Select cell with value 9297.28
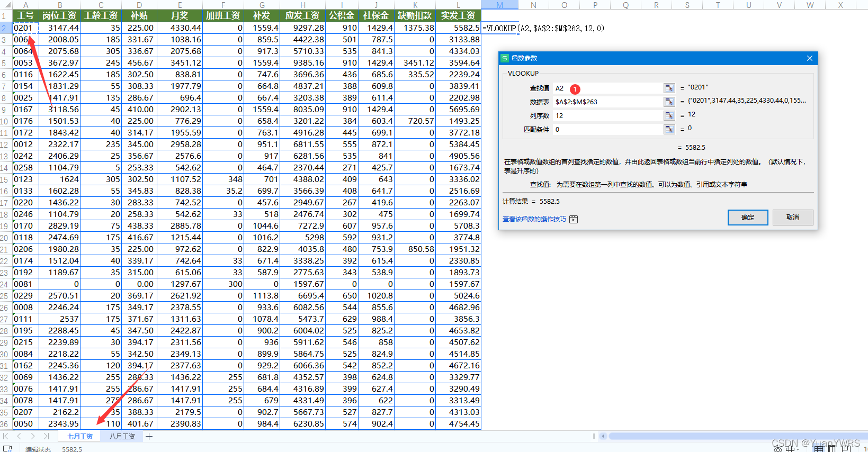This screenshot has width=868, height=452. (303, 28)
